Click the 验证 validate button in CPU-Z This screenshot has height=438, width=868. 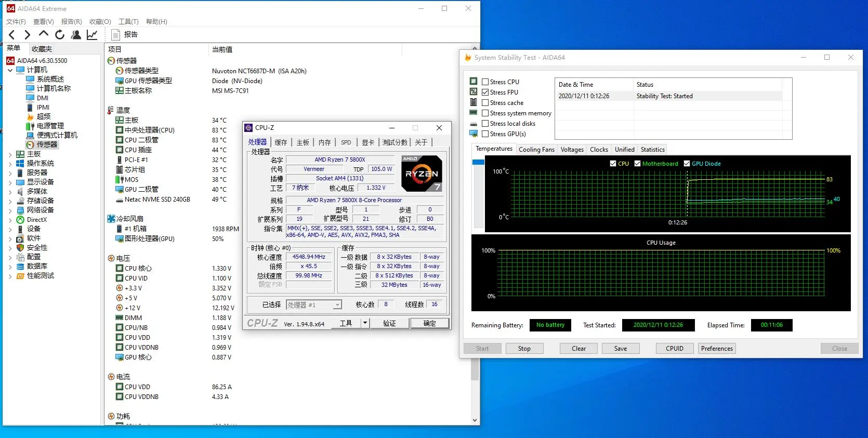point(389,323)
